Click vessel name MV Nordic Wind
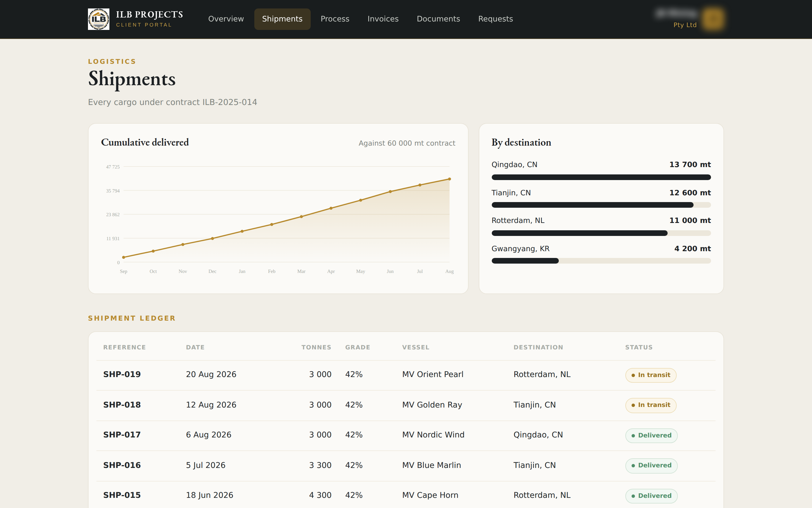This screenshot has width=812, height=508. [433, 435]
